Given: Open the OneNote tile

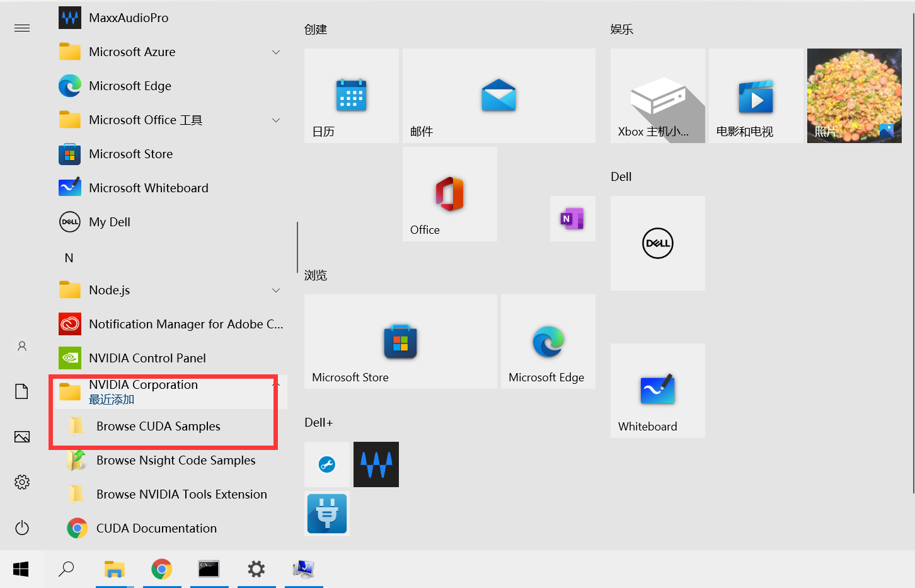Looking at the screenshot, I should [x=573, y=219].
